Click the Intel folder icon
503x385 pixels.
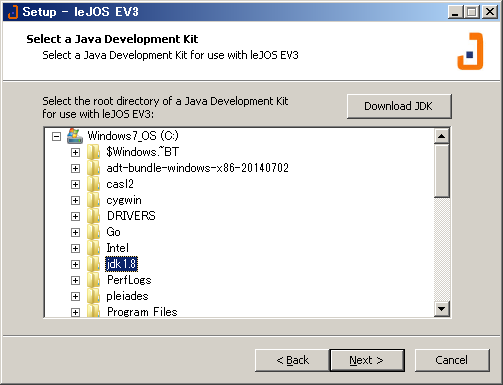coord(93,248)
